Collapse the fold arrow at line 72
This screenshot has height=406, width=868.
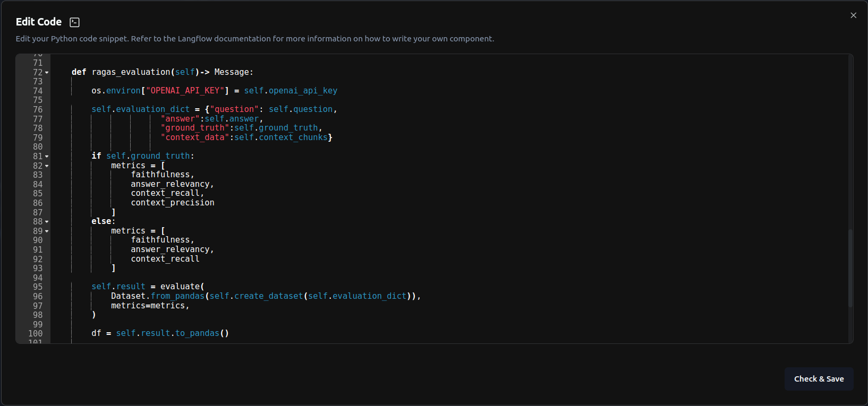[47, 73]
